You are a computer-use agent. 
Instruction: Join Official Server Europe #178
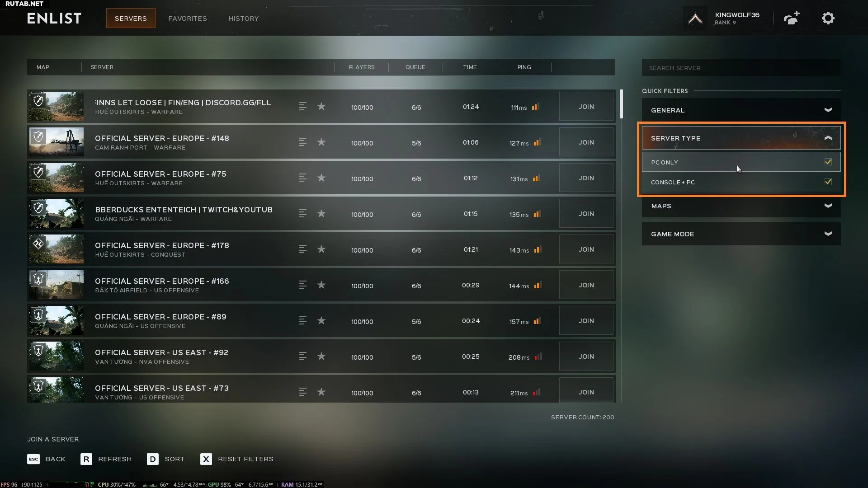[x=586, y=249]
